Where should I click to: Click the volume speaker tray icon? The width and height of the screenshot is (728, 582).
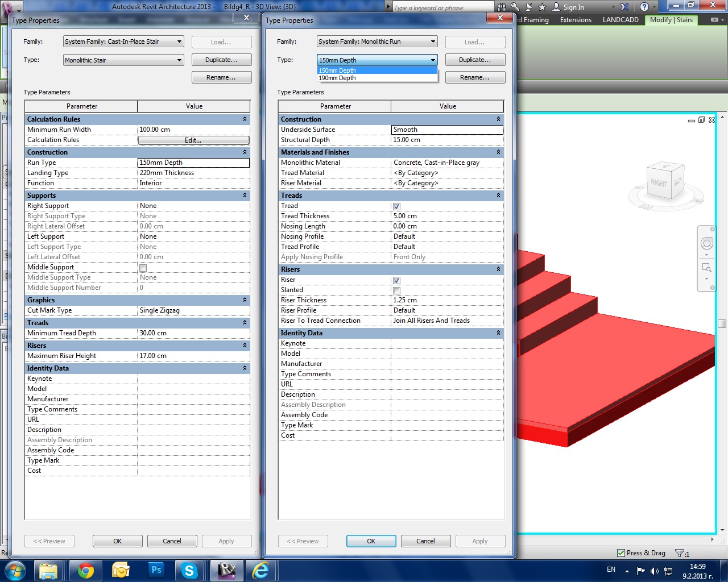pyautogui.click(x=655, y=571)
